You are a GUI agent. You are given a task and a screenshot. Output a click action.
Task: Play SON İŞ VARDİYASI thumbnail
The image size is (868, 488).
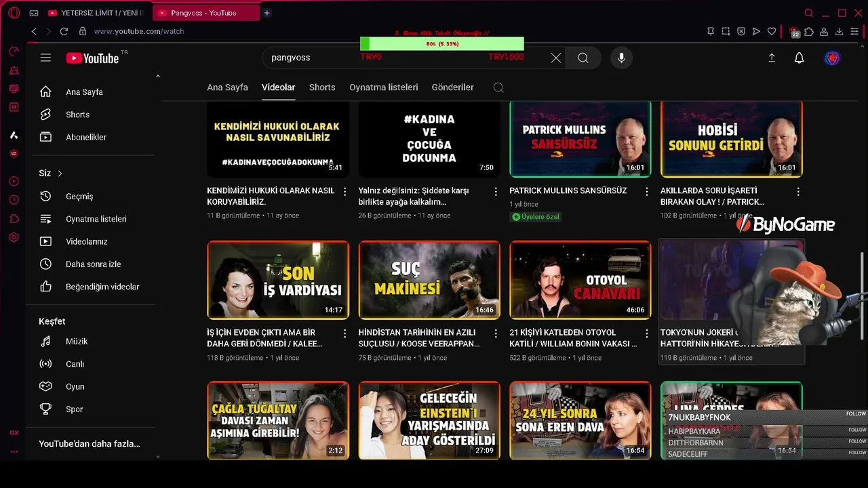coord(278,280)
